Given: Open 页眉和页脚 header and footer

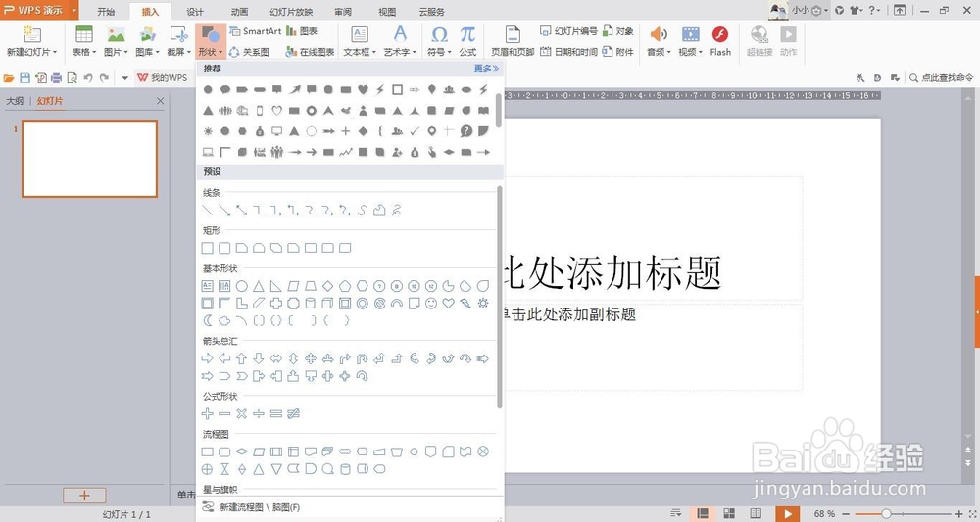Looking at the screenshot, I should pyautogui.click(x=513, y=41).
